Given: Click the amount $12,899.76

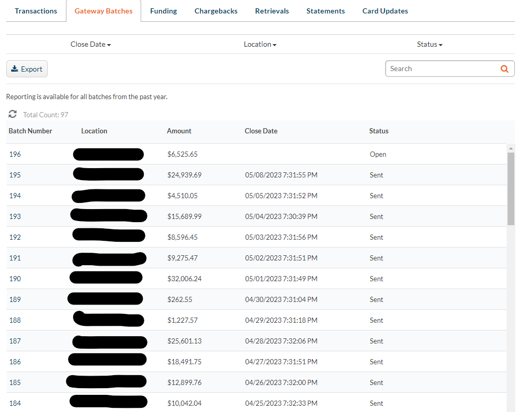Looking at the screenshot, I should 185,382.
